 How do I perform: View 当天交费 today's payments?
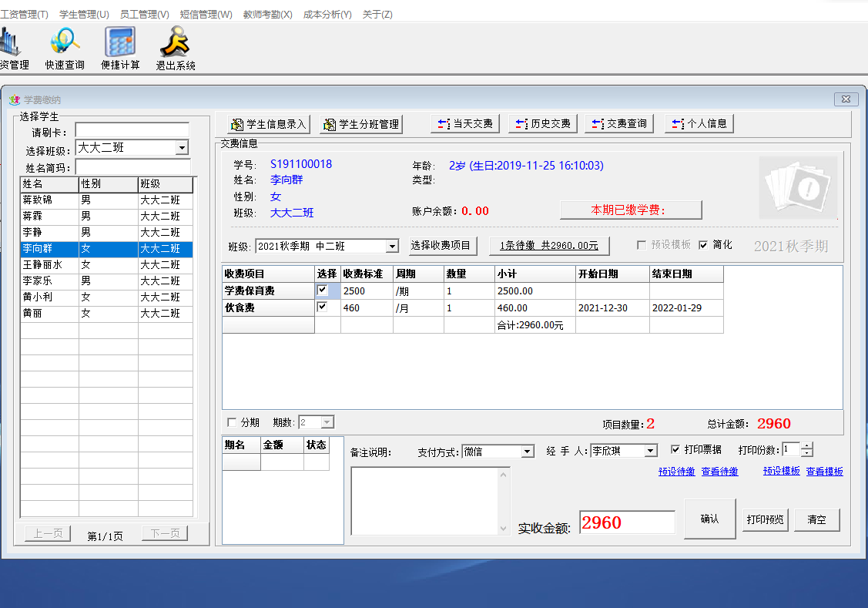tap(465, 123)
